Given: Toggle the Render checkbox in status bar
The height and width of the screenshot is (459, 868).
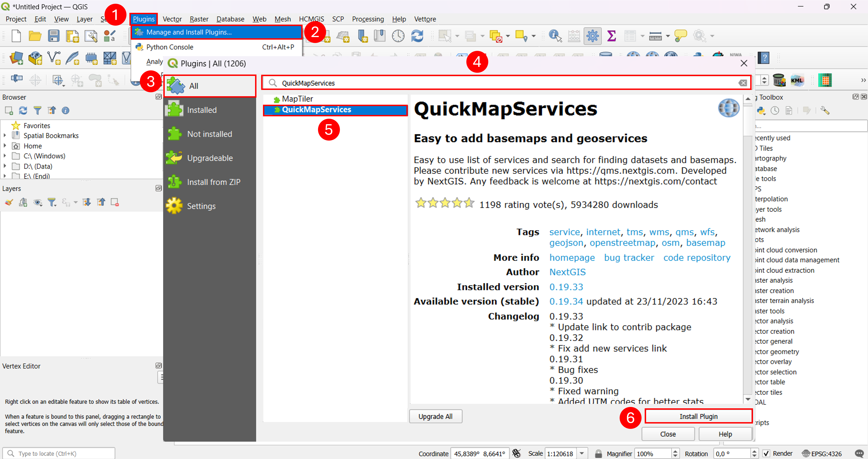Looking at the screenshot, I should coord(766,453).
